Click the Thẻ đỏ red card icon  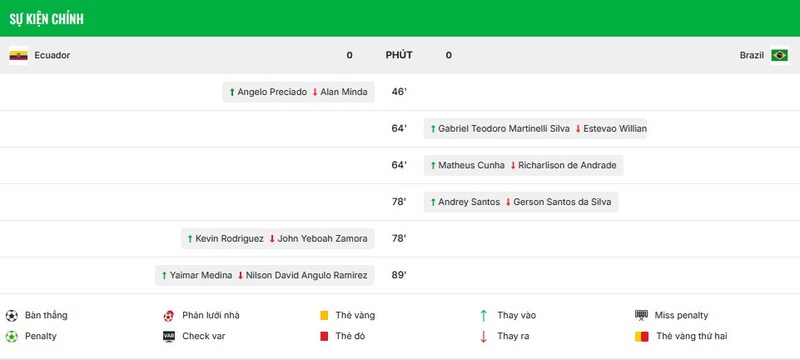point(324,337)
